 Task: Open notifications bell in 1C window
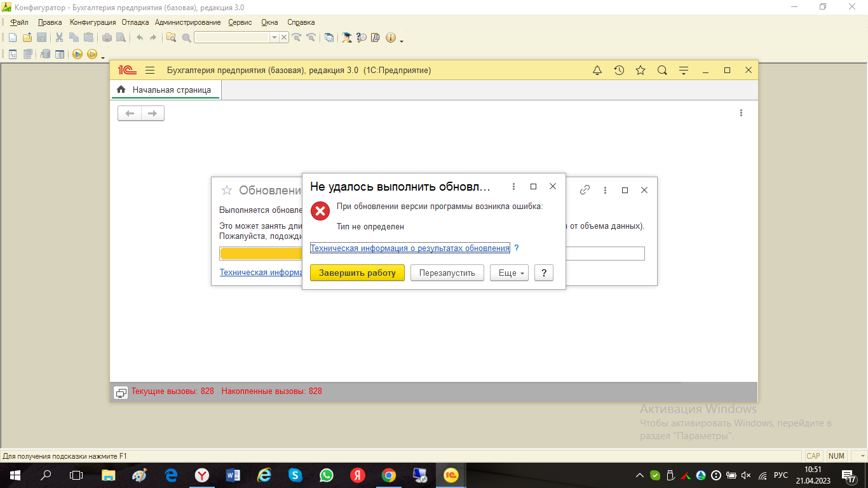click(x=597, y=71)
